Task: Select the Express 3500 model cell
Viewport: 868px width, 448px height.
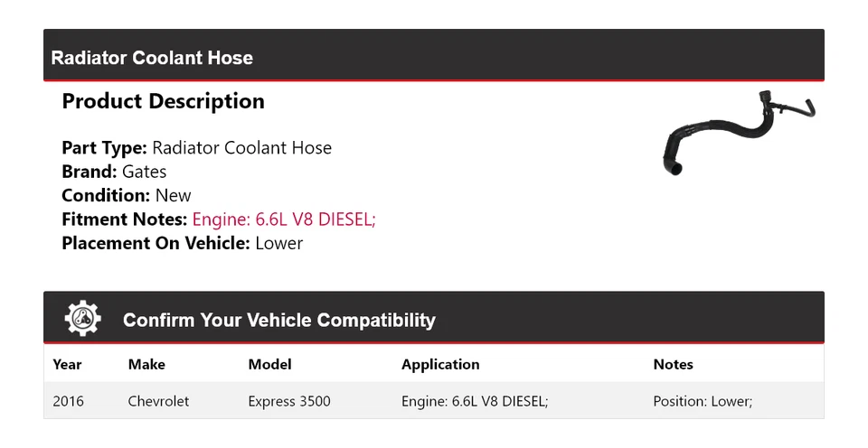Action: (x=289, y=401)
